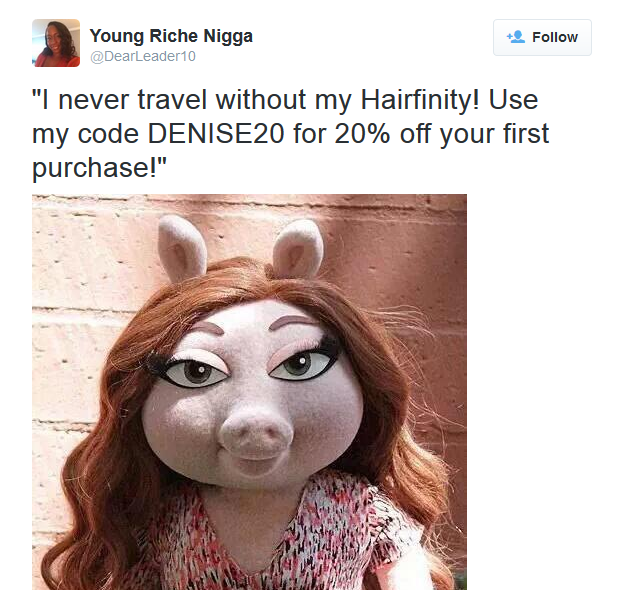
Task: Click the tweet text mentioning Hairfinity
Action: point(290,133)
